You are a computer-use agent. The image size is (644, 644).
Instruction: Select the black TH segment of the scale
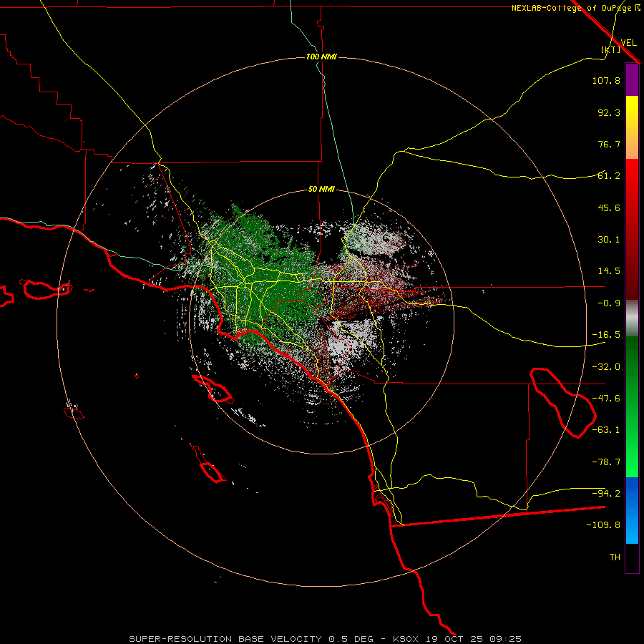[632, 557]
